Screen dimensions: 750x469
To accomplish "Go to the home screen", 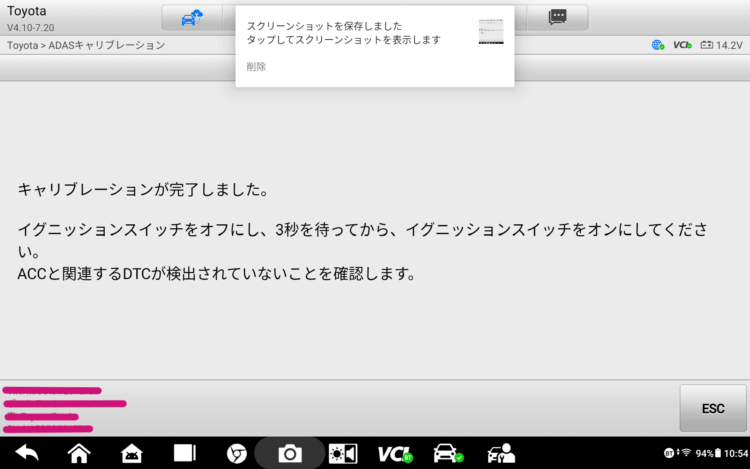I will coord(79,453).
